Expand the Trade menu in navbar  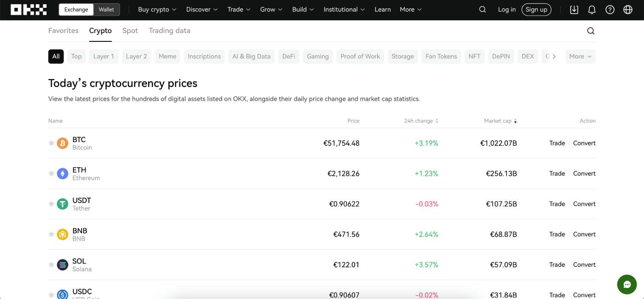239,10
